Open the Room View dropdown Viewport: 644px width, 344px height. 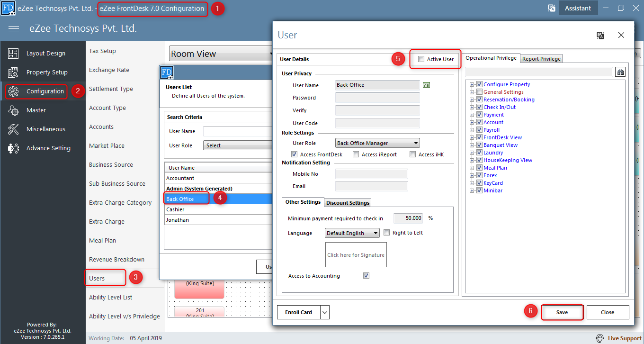pos(221,54)
